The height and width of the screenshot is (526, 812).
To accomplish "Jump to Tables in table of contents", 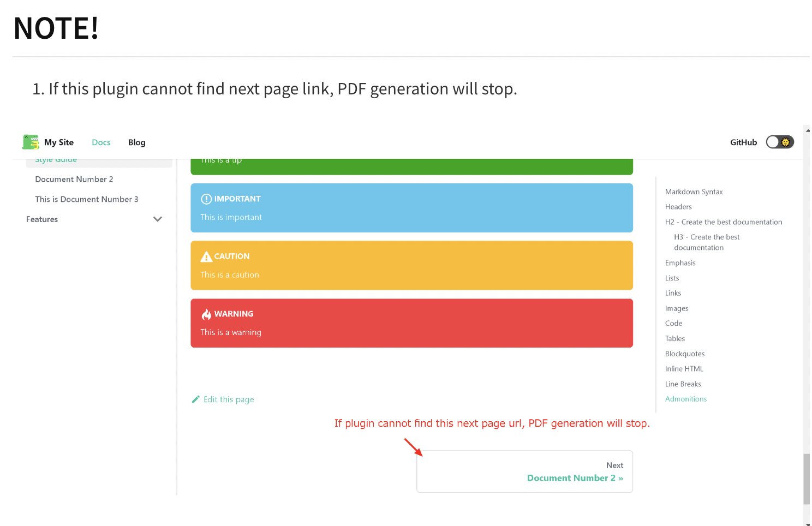I will pos(674,338).
